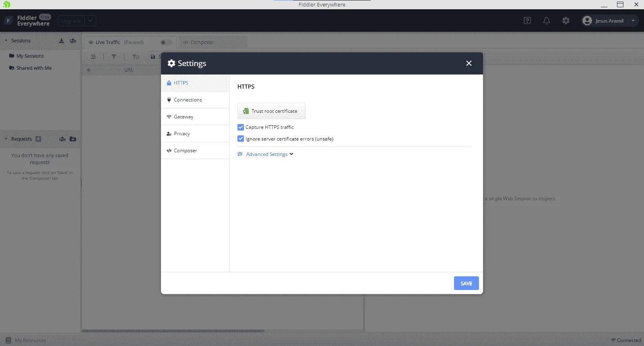Image resolution: width=644 pixels, height=346 pixels.
Task: Click the sliders icon beside Advanced Settings
Action: [240, 154]
